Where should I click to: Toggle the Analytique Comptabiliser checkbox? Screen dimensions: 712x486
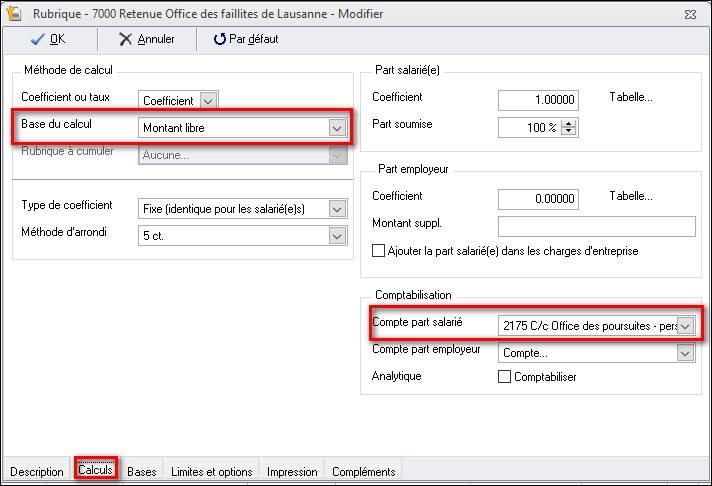[x=505, y=377]
